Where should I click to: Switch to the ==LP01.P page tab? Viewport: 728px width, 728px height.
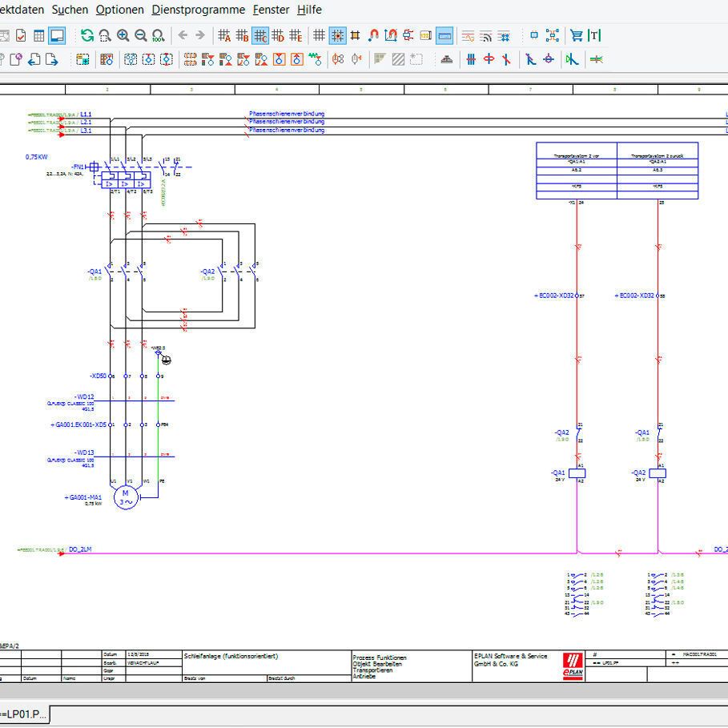pyautogui.click(x=24, y=713)
